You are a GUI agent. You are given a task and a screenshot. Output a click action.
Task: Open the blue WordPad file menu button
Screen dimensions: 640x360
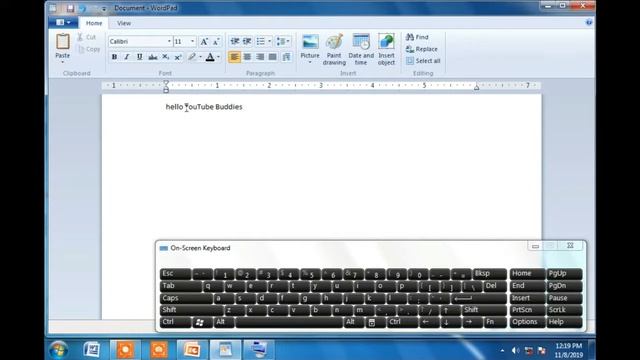tap(63, 22)
